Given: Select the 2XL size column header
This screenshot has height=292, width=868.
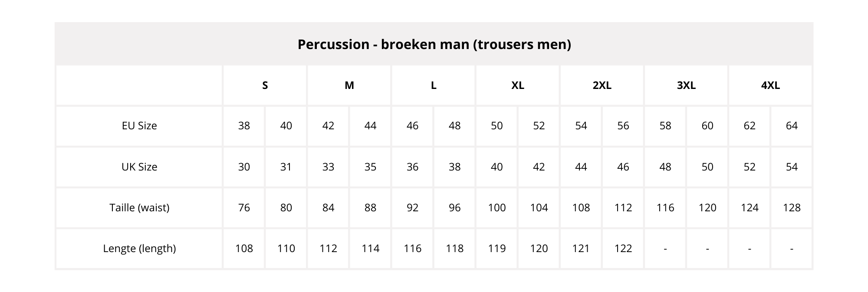Looking at the screenshot, I should click(602, 85).
